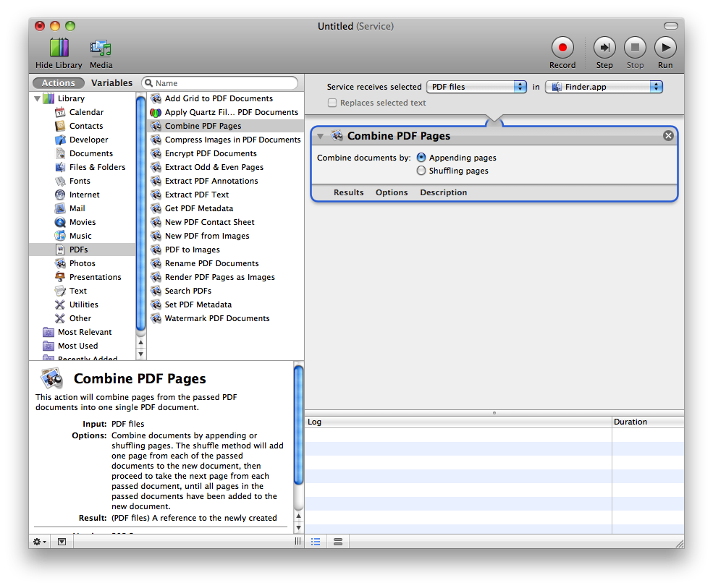Select the Shuffling pages radio button
Image resolution: width=713 pixels, height=588 pixels.
click(x=421, y=171)
